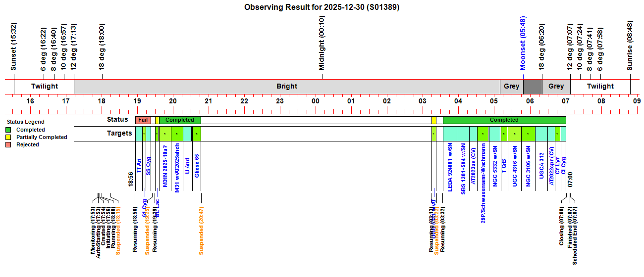The width and height of the screenshot is (644, 277).
Task: Open the UGCA 312 target label
Action: (x=541, y=165)
